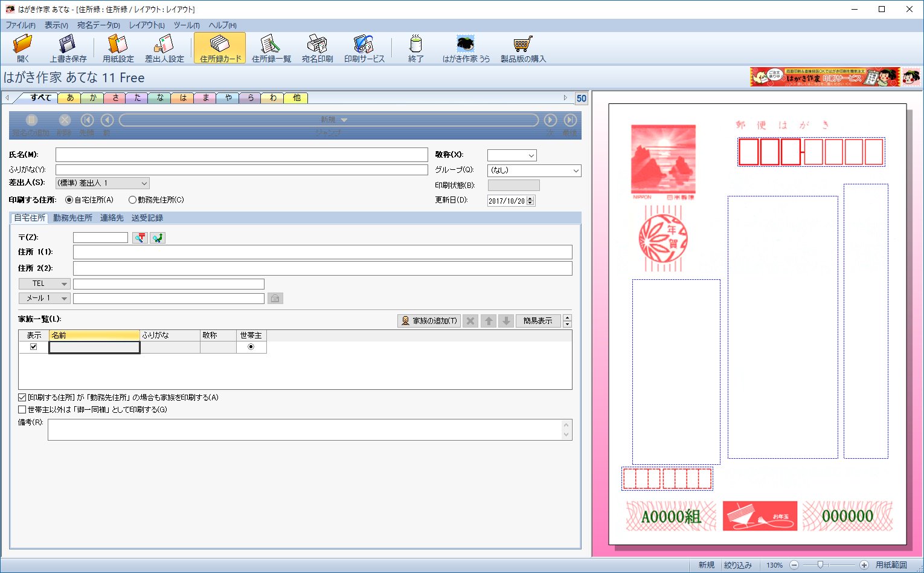924x573 pixels.
Task: Move family member down arrow icon
Action: click(x=507, y=321)
